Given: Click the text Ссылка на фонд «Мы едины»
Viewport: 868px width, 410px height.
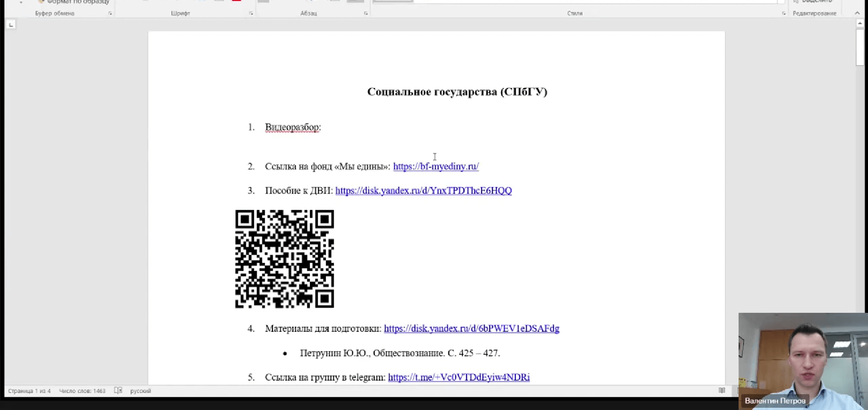Looking at the screenshot, I should tap(328, 166).
